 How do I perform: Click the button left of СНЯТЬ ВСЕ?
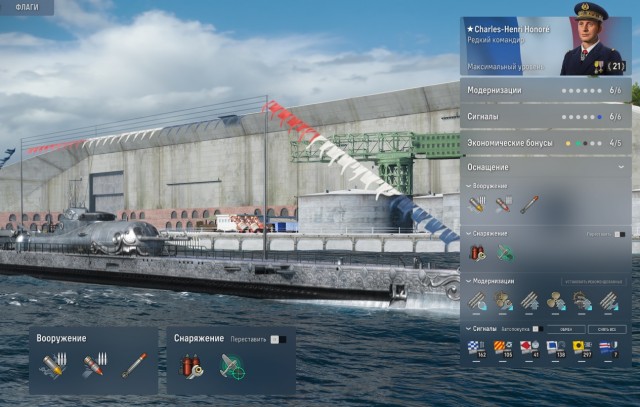pos(566,329)
